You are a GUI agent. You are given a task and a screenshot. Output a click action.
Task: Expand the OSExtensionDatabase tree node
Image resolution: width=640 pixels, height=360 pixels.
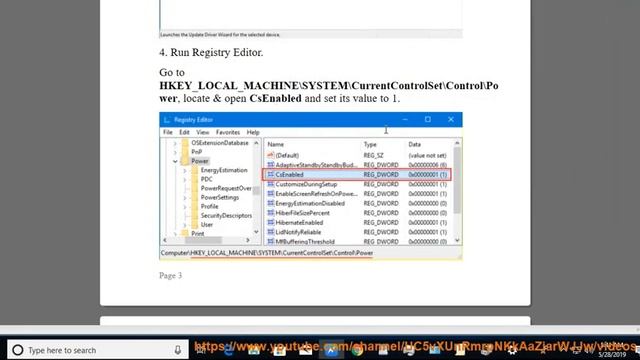[175, 143]
